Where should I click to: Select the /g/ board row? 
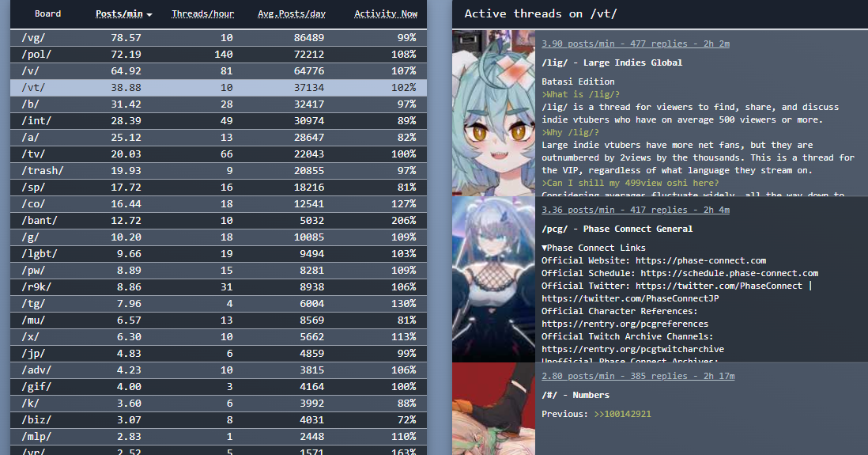click(x=219, y=237)
